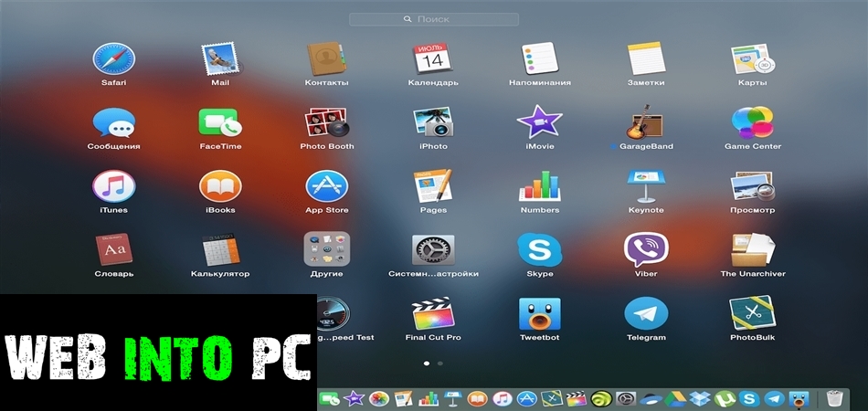Image resolution: width=868 pixels, height=411 pixels.
Task: Open Game Center
Action: pyautogui.click(x=752, y=122)
